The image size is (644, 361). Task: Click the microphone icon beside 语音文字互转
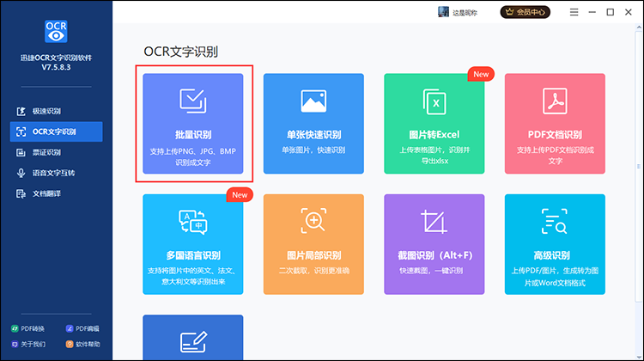point(21,173)
